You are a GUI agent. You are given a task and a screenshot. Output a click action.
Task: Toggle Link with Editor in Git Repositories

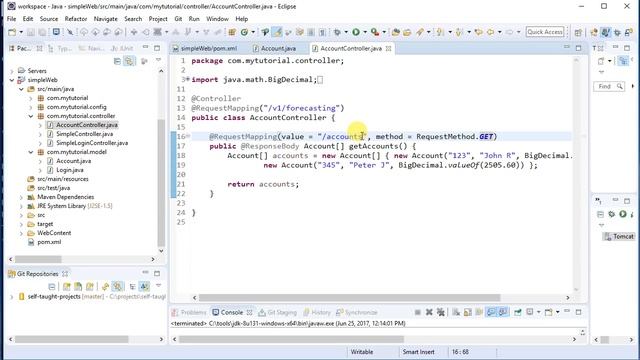[118, 287]
